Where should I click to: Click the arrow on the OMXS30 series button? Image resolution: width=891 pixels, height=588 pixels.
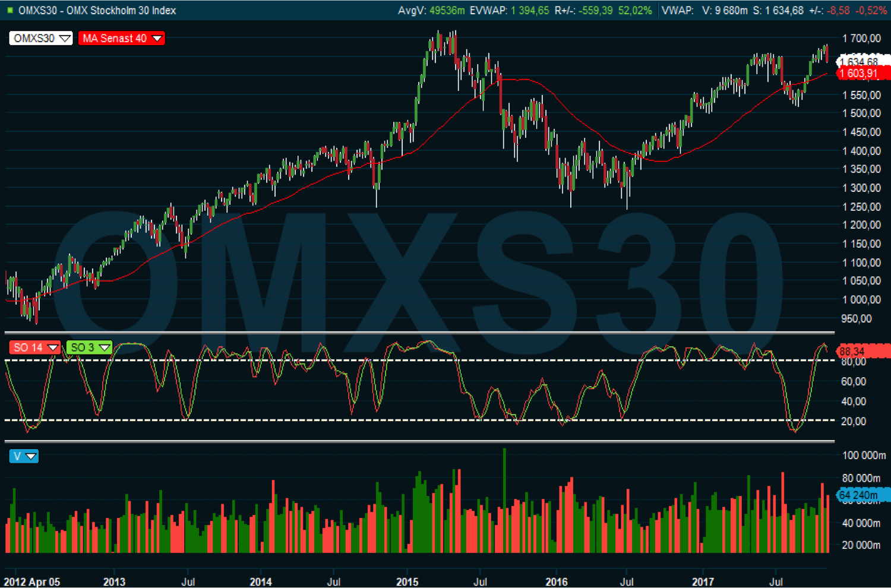65,39
